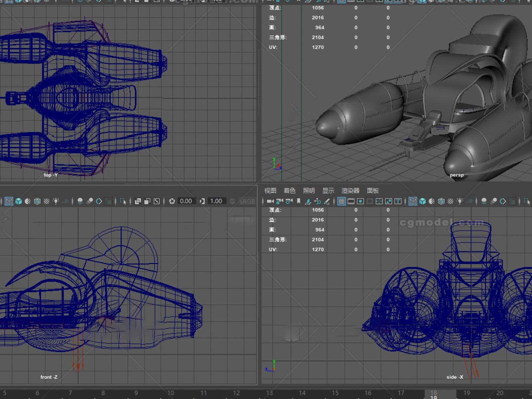This screenshot has height=399, width=532.
Task: Click the "front -Z" viewport camera label
Action: point(49,377)
